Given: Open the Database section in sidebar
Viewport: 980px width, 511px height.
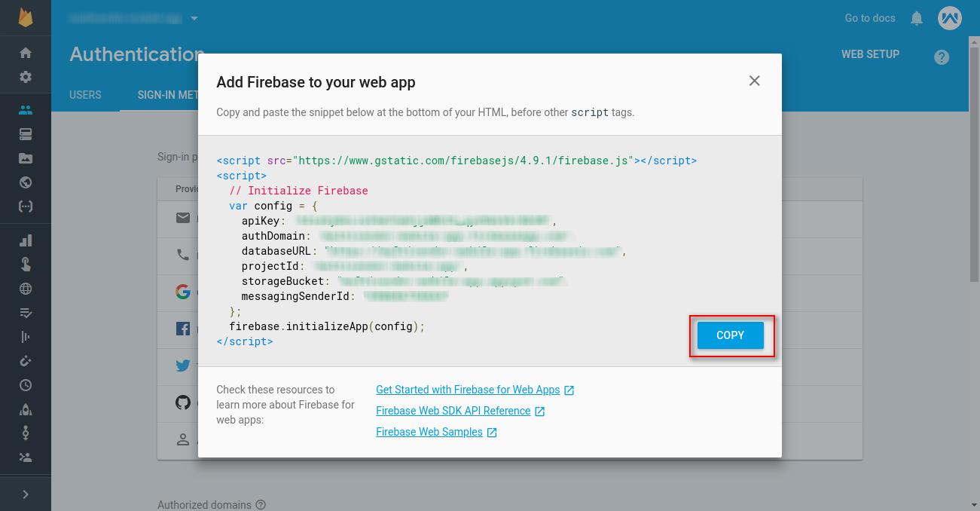Looking at the screenshot, I should (x=26, y=134).
